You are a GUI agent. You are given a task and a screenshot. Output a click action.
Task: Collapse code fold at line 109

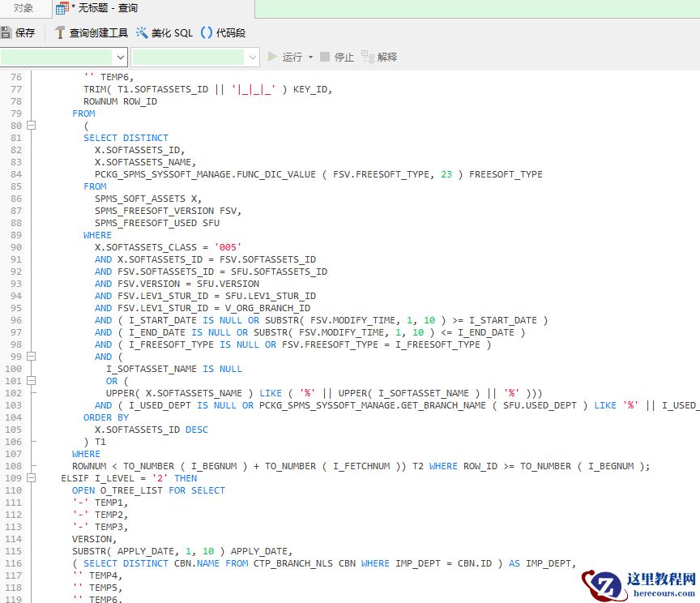pyautogui.click(x=32, y=478)
